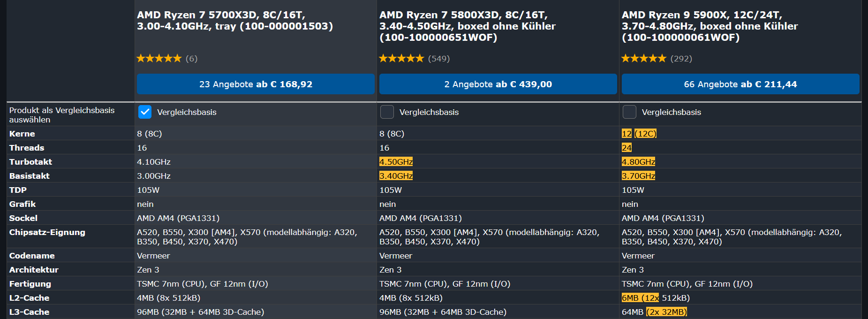Image resolution: width=868 pixels, height=319 pixels.
Task: Click highlighted 12 (12C) cores value
Action: (x=639, y=134)
